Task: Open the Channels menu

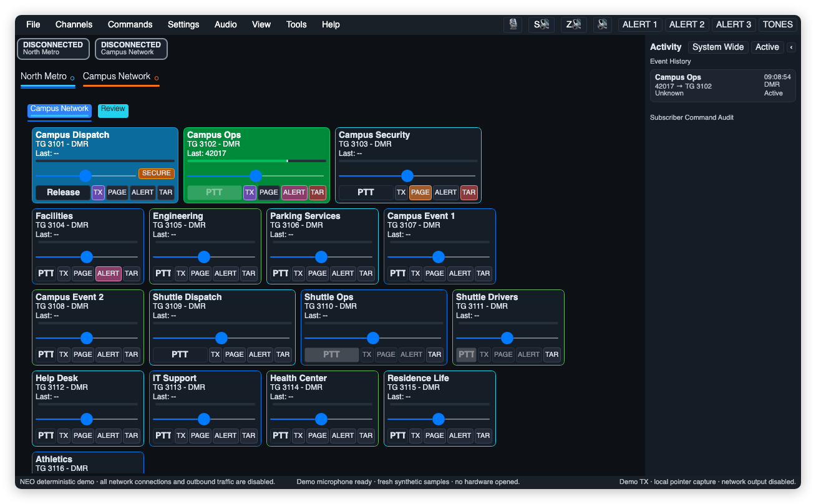Action: pos(74,25)
